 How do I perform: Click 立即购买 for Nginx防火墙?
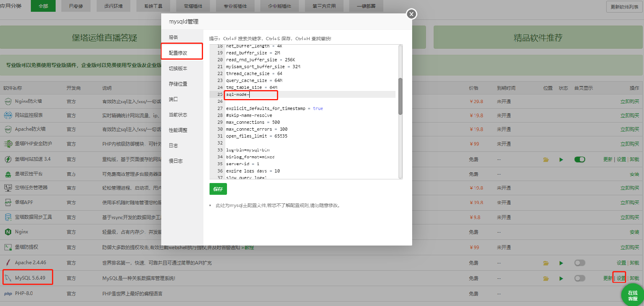pos(630,101)
